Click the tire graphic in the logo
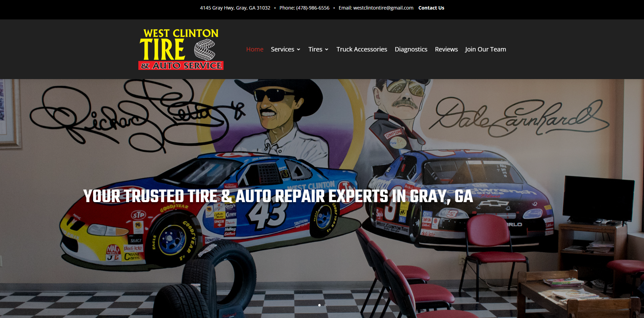Screen dimensions: 644x318 [204, 50]
